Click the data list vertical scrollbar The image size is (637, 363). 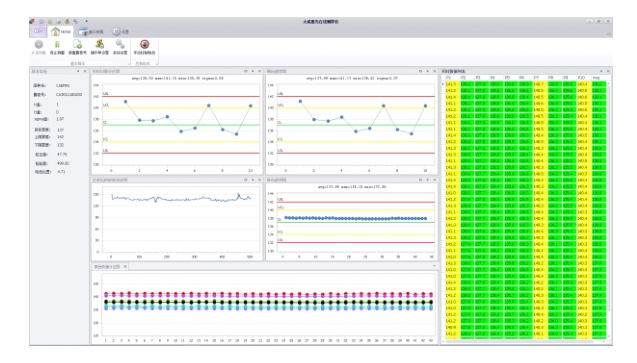[609, 209]
